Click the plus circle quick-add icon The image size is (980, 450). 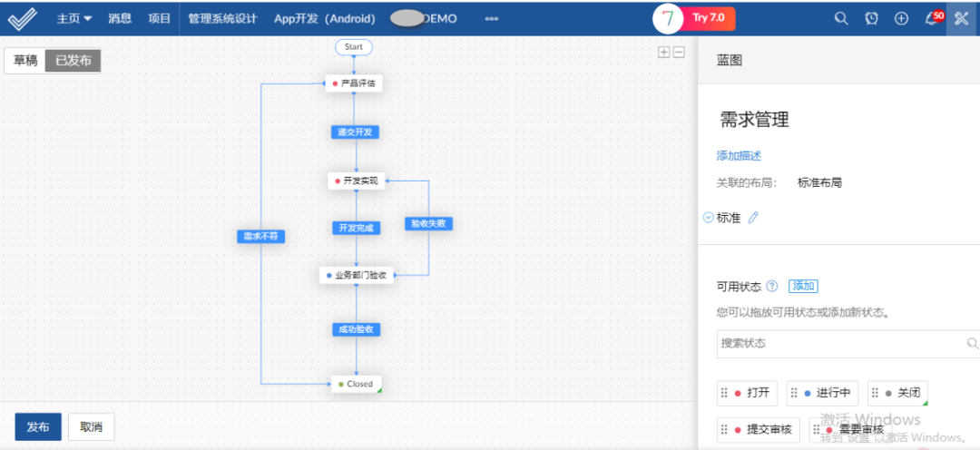[x=901, y=19]
